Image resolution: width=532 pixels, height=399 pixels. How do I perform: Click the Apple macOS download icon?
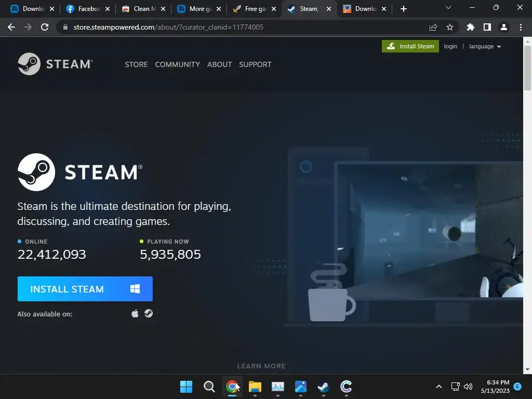[x=135, y=313]
